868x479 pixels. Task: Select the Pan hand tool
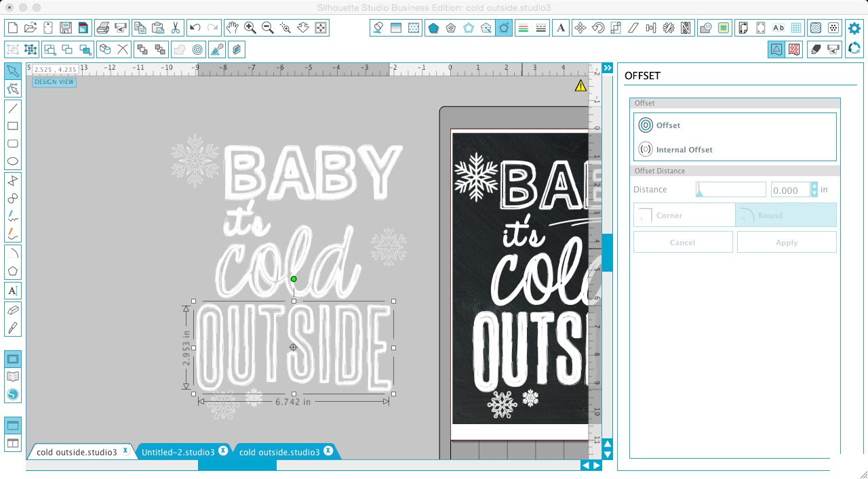[x=233, y=28]
